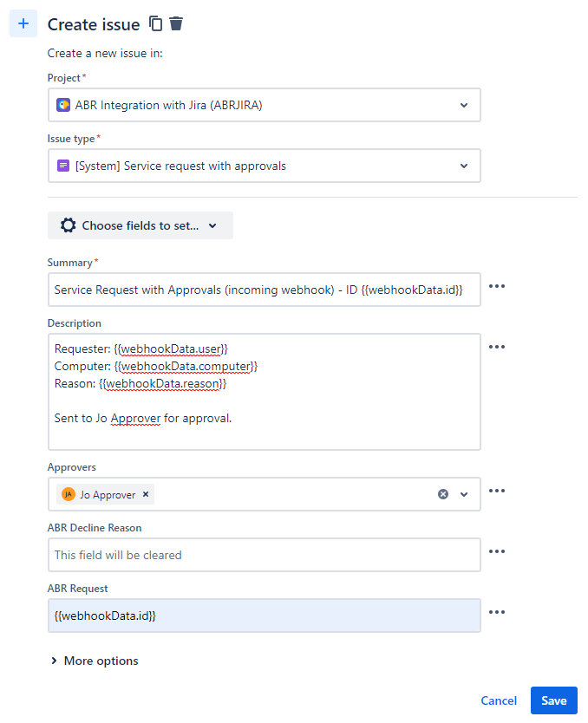Open the Project dropdown ABR Integration with Jira

pyautogui.click(x=265, y=105)
